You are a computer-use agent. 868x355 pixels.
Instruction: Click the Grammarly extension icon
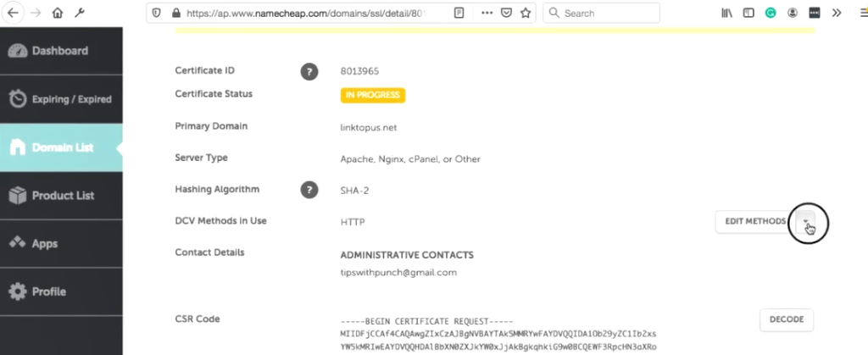[771, 13]
